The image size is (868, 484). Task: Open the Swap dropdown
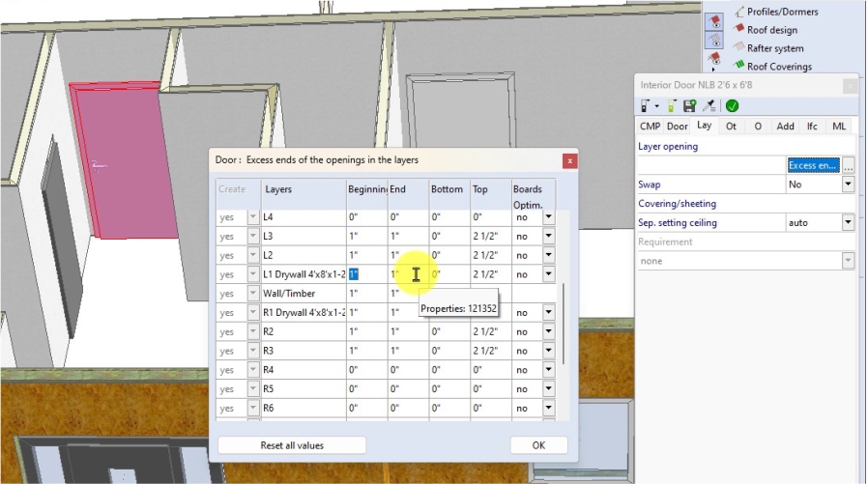point(848,185)
